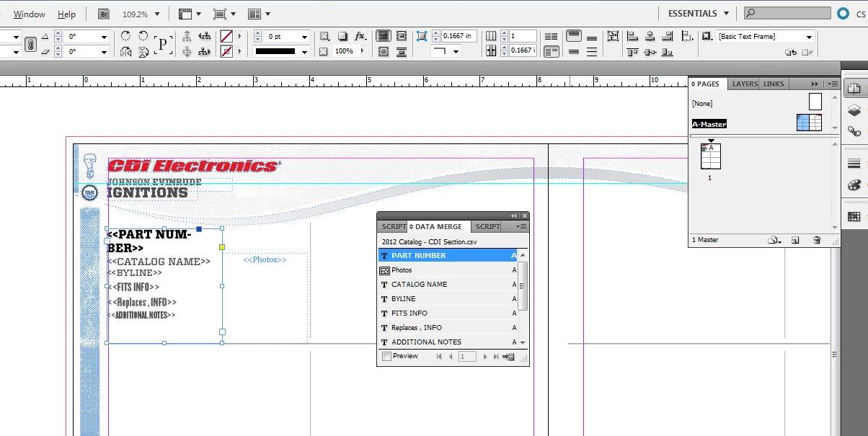Click create new page icon
This screenshot has height=436, width=868.
click(794, 240)
